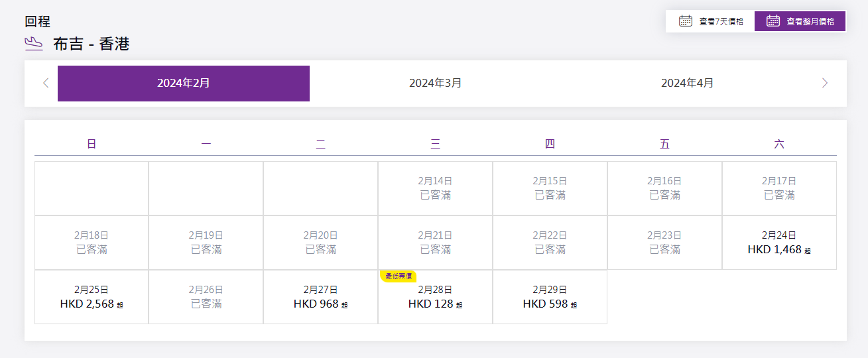The height and width of the screenshot is (358, 868).
Task: Click the 布吉 - 香港 route heading
Action: [92, 44]
